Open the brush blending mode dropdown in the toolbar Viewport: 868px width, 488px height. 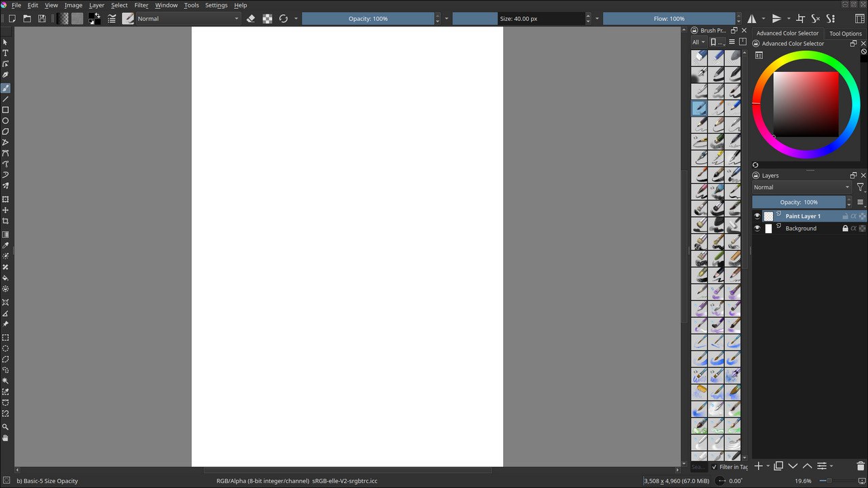189,19
